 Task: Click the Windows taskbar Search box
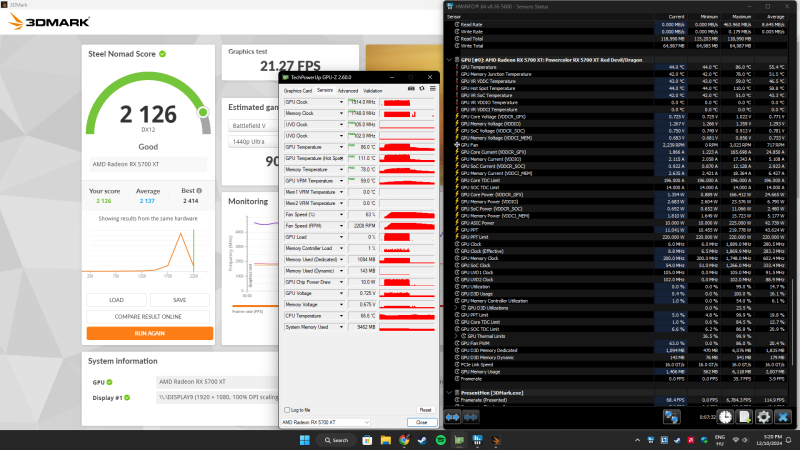pyautogui.click(x=336, y=440)
